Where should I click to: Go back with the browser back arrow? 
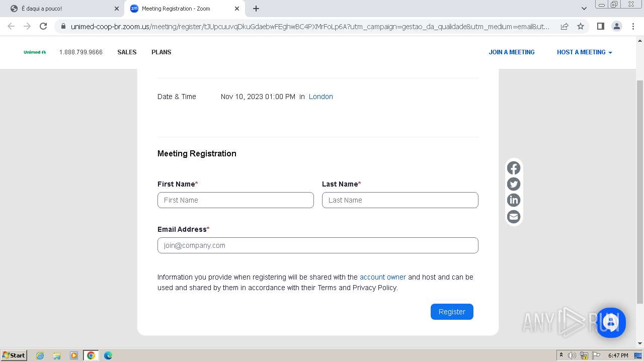point(11,26)
